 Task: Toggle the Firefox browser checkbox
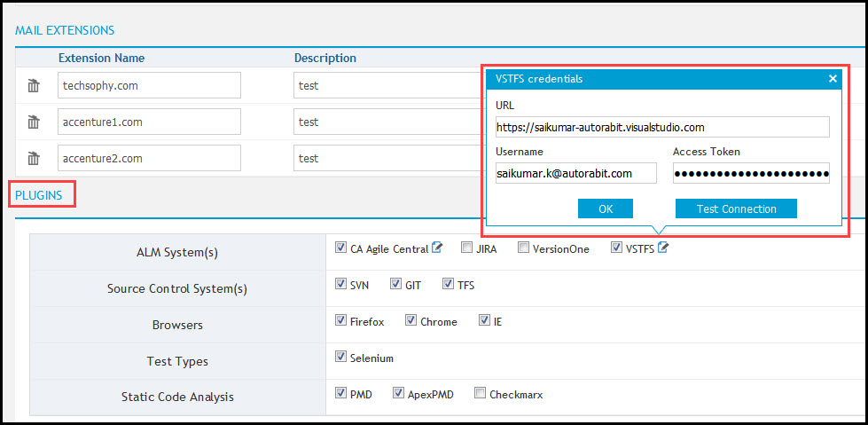click(340, 320)
